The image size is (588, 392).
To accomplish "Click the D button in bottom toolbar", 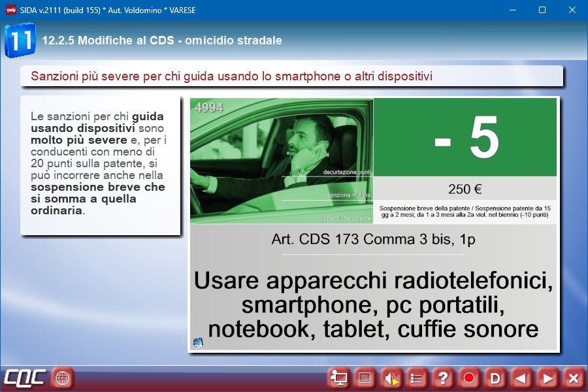I will [x=495, y=378].
